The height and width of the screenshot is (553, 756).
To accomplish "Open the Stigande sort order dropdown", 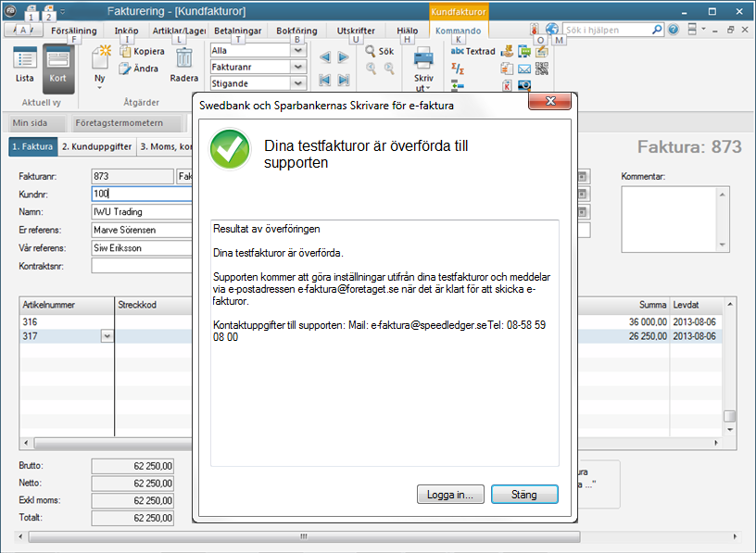I will pos(298,83).
